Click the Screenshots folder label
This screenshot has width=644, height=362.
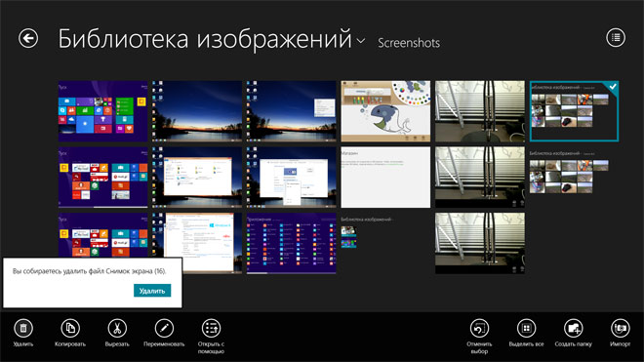409,43
